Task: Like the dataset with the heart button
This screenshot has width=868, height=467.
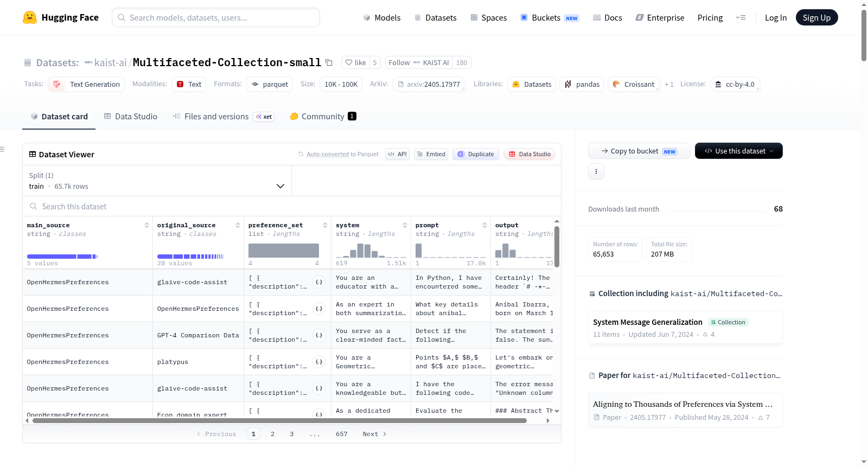Action: [355, 62]
